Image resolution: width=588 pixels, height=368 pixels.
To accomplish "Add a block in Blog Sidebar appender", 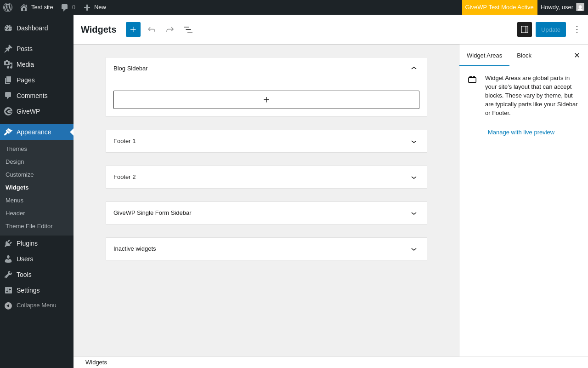I will [266, 100].
